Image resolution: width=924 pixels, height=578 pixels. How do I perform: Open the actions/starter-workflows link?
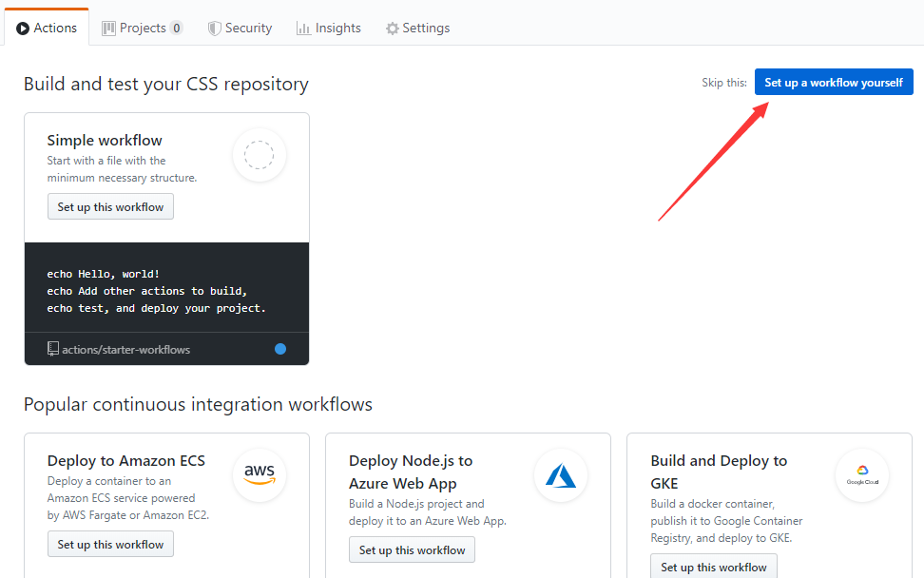pyautogui.click(x=126, y=350)
